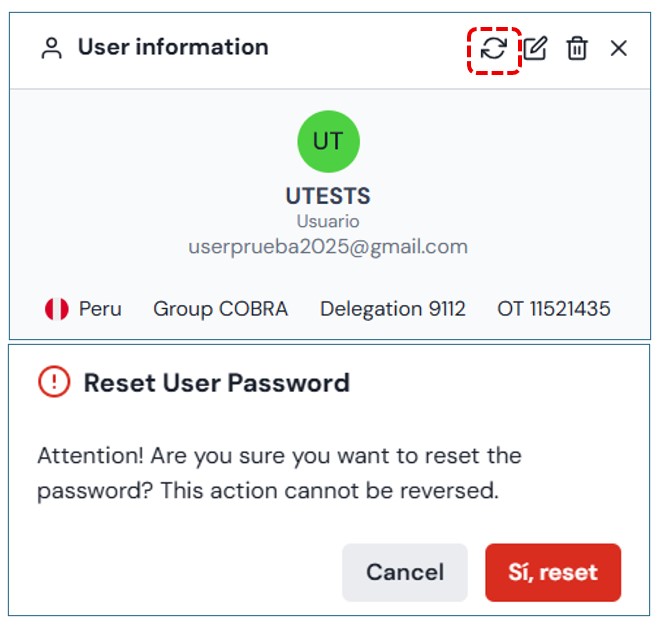
Task: Select the green UT avatar
Action: 328,141
